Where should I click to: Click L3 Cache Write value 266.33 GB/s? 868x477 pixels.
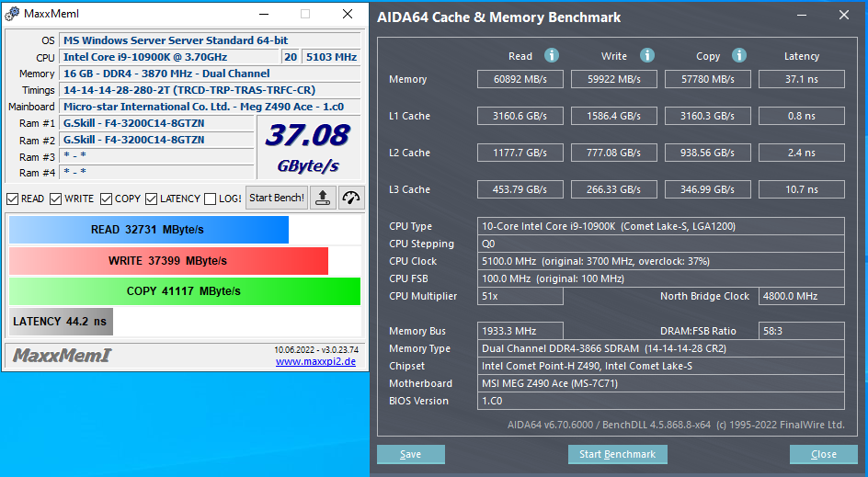click(614, 189)
